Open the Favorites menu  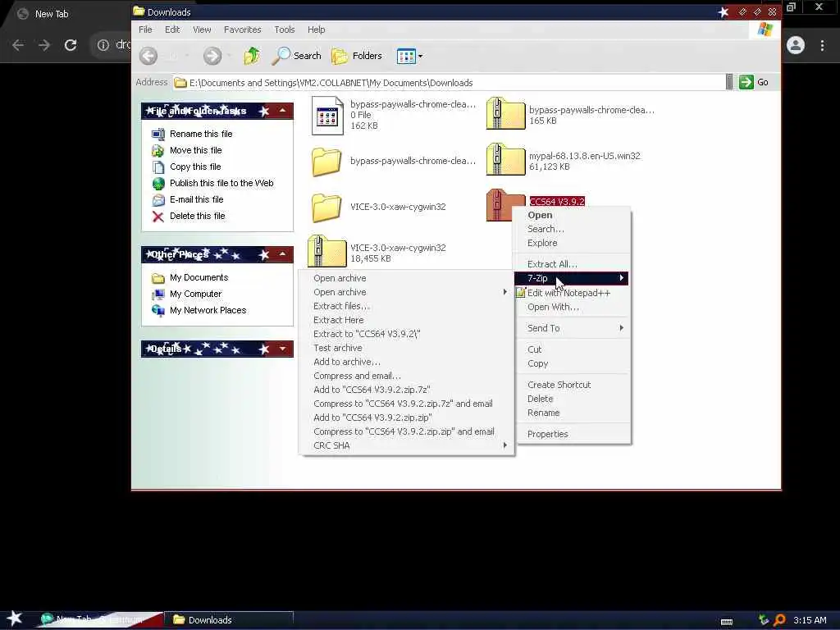242,30
